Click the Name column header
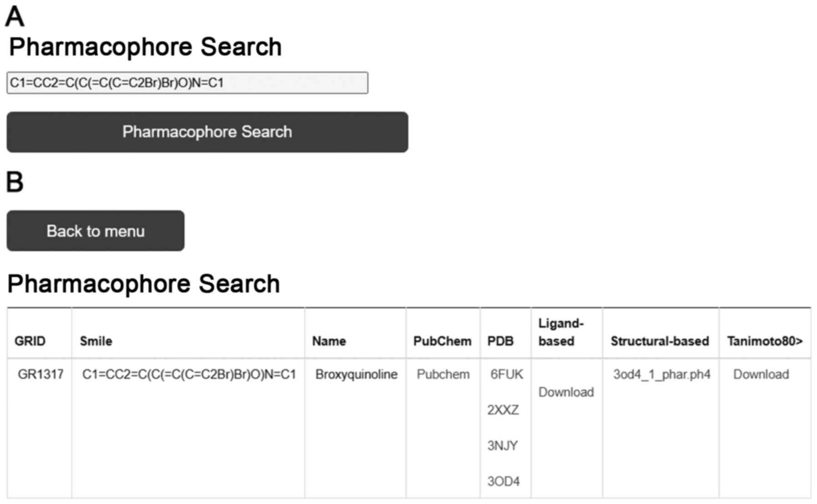Image resolution: width=817 pixels, height=504 pixels. click(329, 341)
